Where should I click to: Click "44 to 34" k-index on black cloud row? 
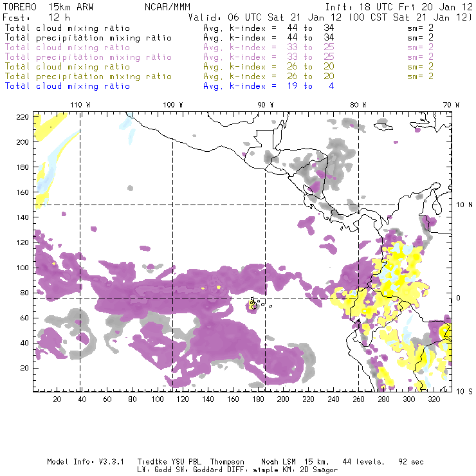(311, 28)
